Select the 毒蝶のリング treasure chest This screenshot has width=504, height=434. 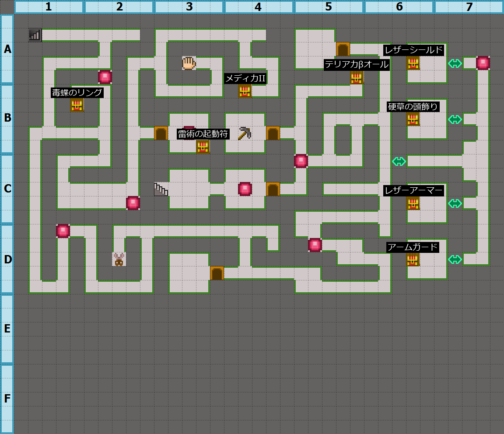pyautogui.click(x=77, y=105)
